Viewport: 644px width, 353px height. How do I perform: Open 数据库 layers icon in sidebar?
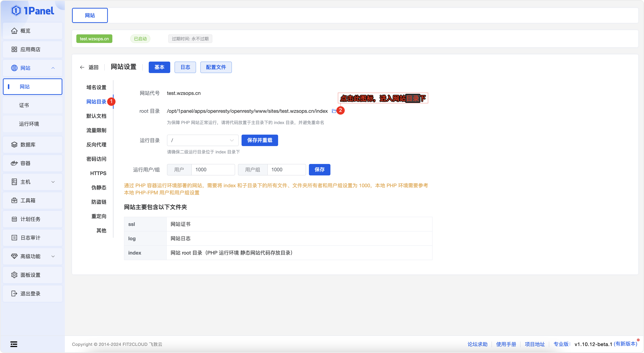tap(14, 145)
